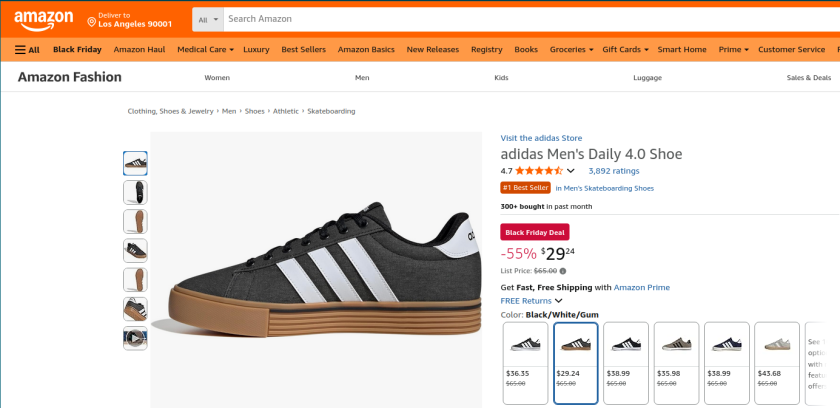The image size is (840, 408).
Task: Click the Deliver to location pin
Action: pyautogui.click(x=92, y=20)
